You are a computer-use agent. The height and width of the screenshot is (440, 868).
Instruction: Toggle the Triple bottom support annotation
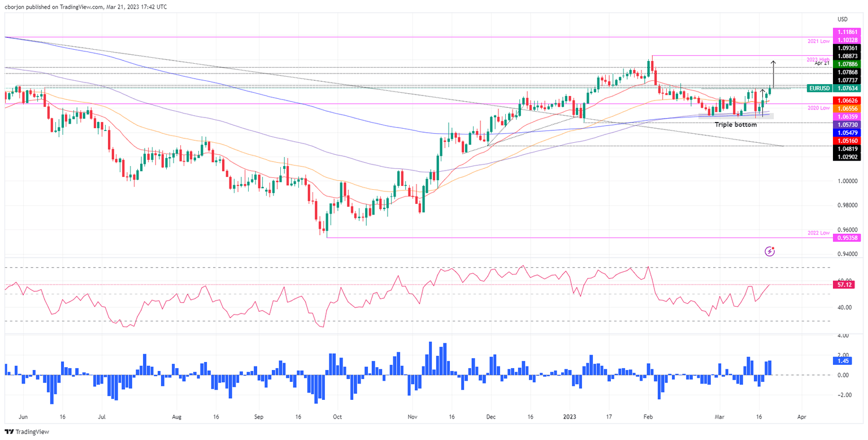[736, 124]
